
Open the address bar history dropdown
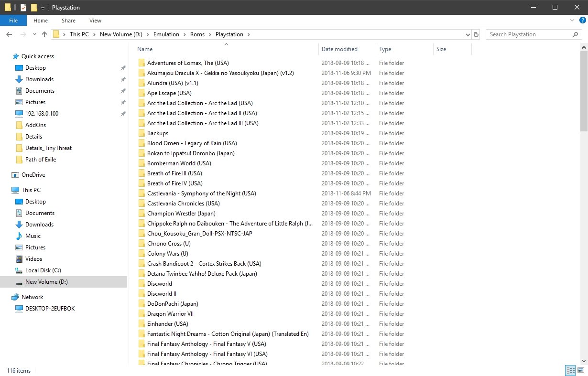coord(468,34)
